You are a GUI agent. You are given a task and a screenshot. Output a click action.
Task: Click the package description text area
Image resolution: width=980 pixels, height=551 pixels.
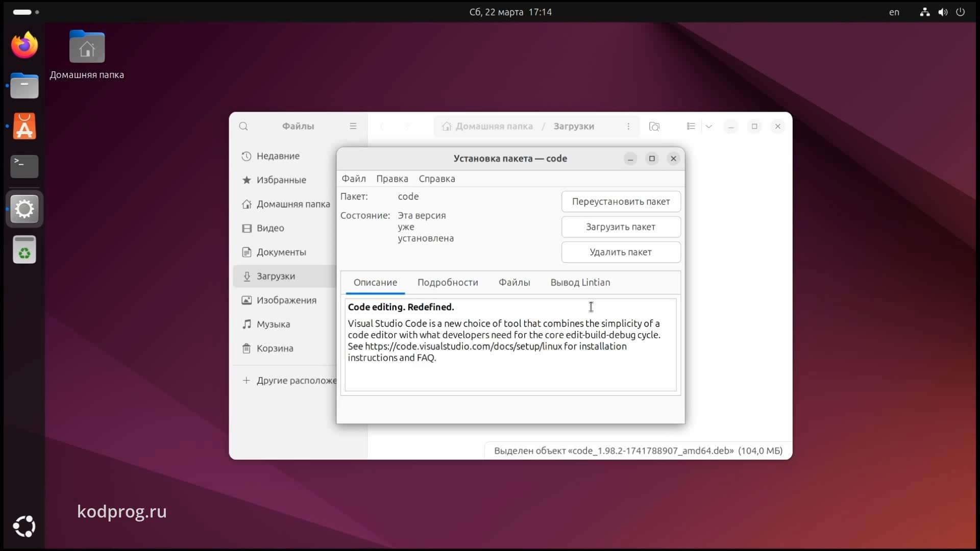[x=510, y=345]
